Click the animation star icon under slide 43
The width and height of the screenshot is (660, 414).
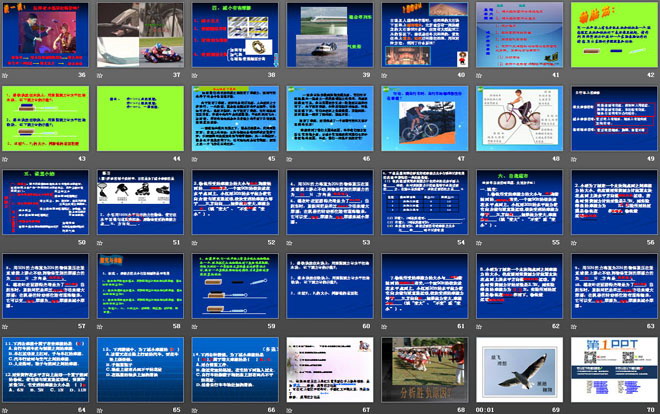(5, 159)
